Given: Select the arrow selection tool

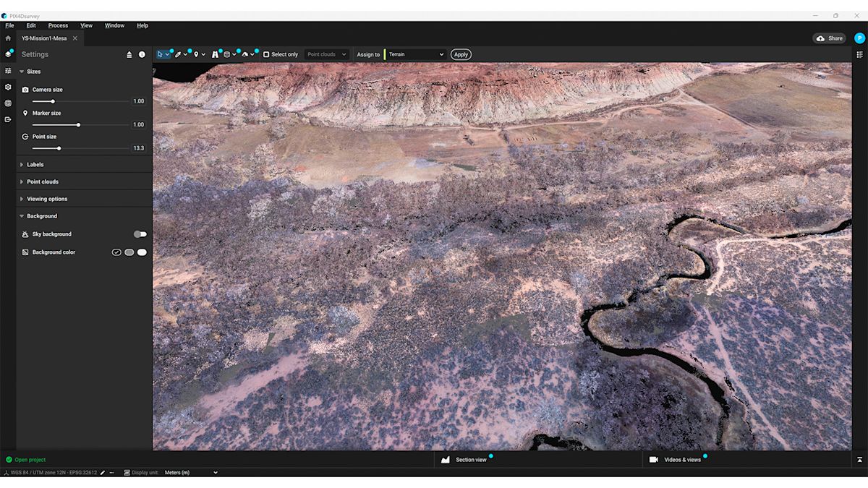Looking at the screenshot, I should point(161,53).
